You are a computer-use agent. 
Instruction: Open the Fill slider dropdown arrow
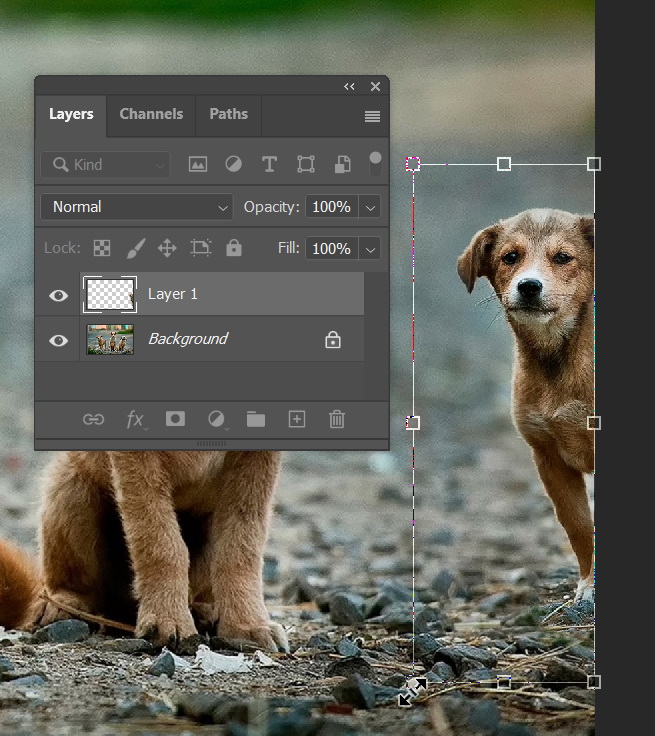[370, 248]
